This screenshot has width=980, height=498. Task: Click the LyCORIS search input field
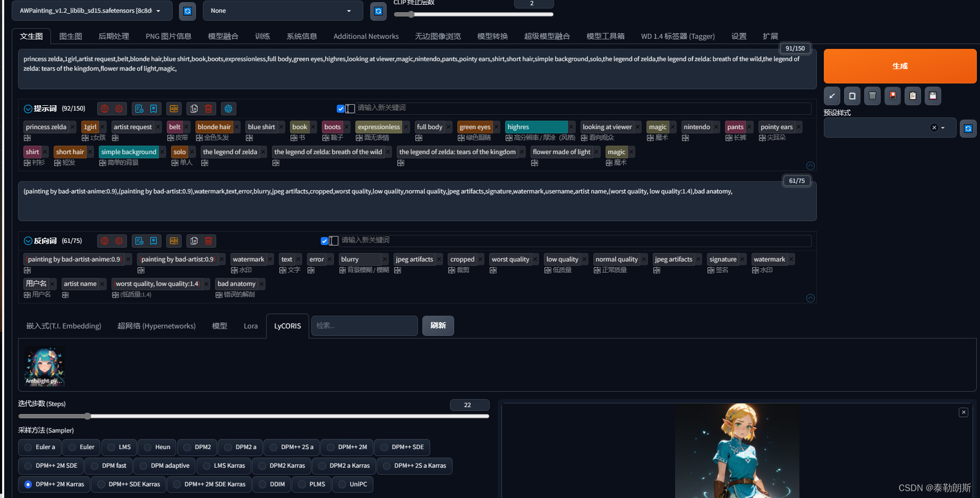click(364, 326)
